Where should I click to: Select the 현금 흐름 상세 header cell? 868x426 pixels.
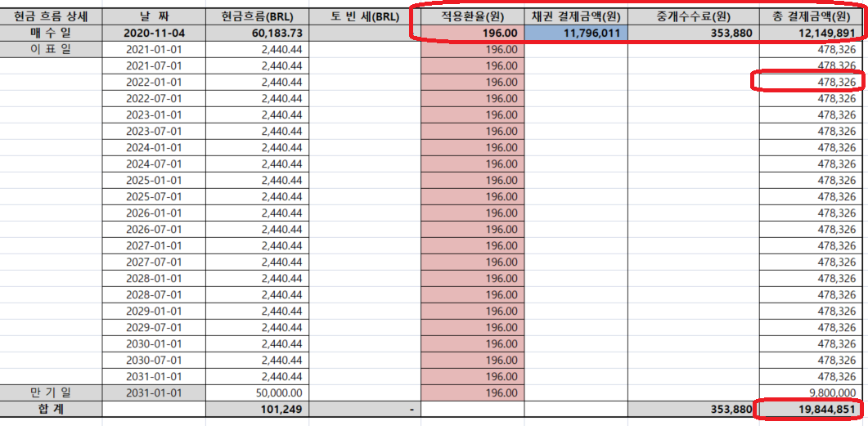tap(51, 16)
